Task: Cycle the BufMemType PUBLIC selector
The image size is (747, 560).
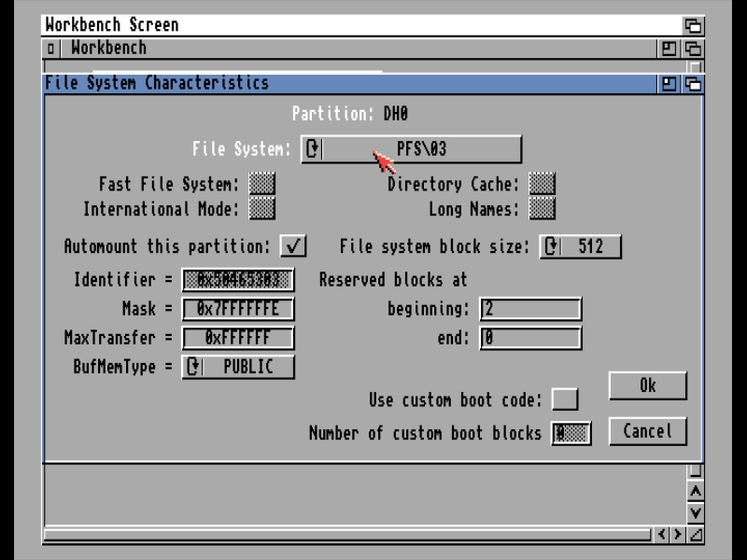Action: point(238,367)
